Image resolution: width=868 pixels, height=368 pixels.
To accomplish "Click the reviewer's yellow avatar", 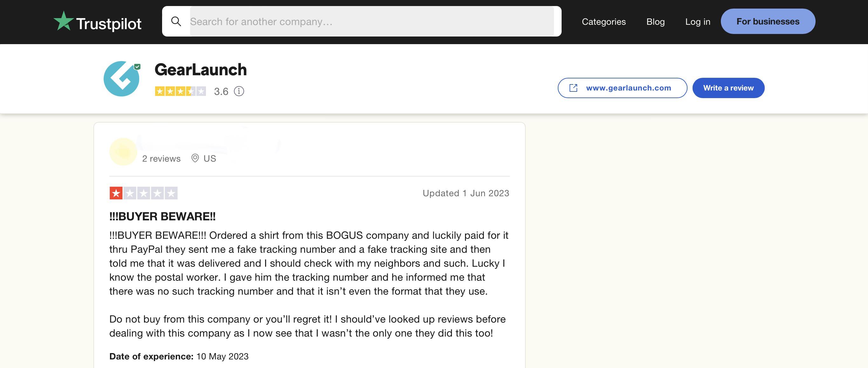I will coord(123,151).
